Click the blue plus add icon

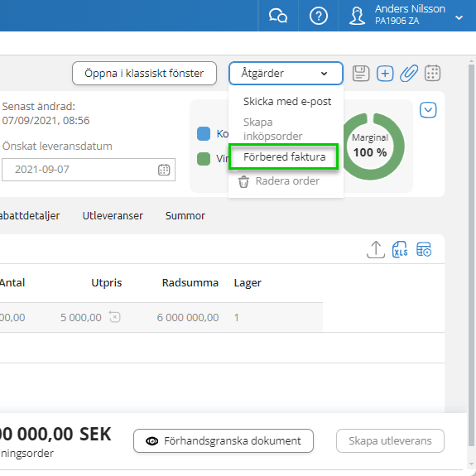coord(385,73)
